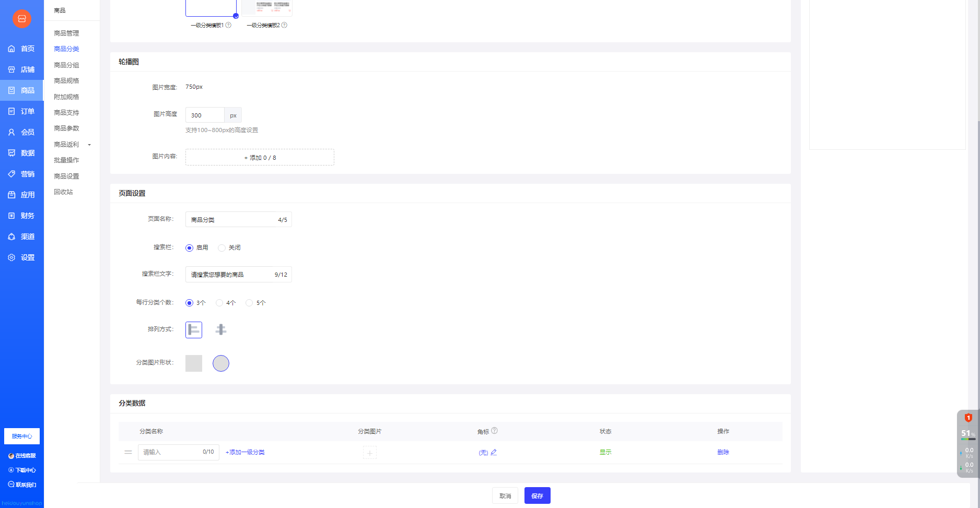This screenshot has height=508, width=980.
Task: Click the member icon beside 会员
Action: click(x=11, y=132)
